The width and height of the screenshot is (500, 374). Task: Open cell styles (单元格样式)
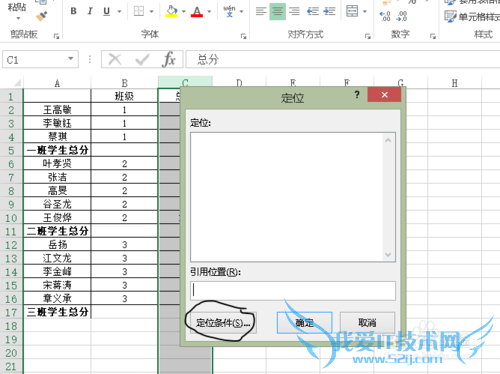click(472, 17)
